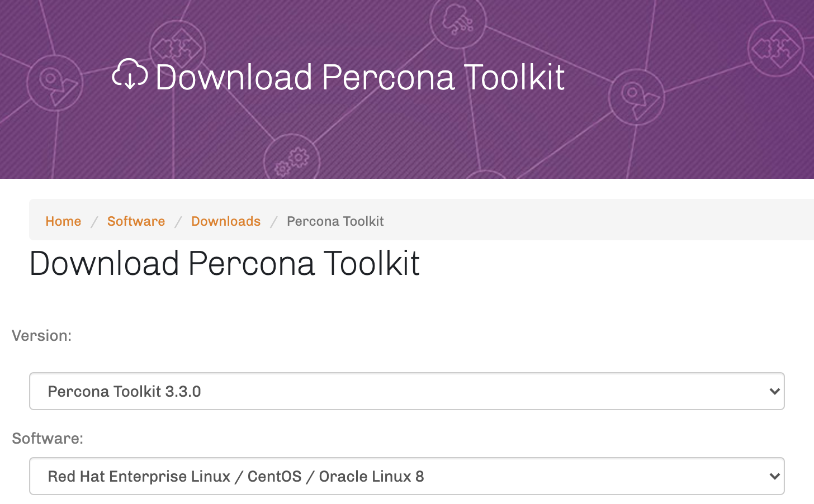Click the empty gray area of the breadcrumb bar
This screenshot has width=814, height=504.
pyautogui.click(x=598, y=220)
